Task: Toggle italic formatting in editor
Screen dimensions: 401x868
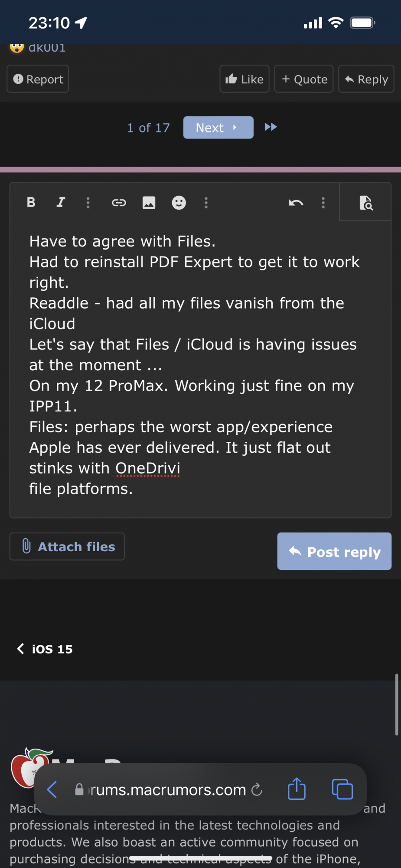Action: 61,202
